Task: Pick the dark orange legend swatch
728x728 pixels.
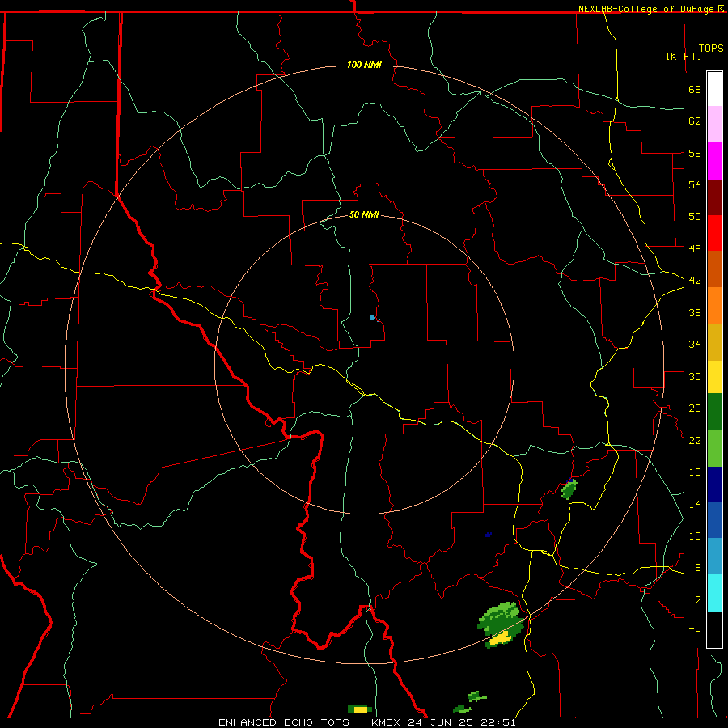Action: pyautogui.click(x=714, y=269)
